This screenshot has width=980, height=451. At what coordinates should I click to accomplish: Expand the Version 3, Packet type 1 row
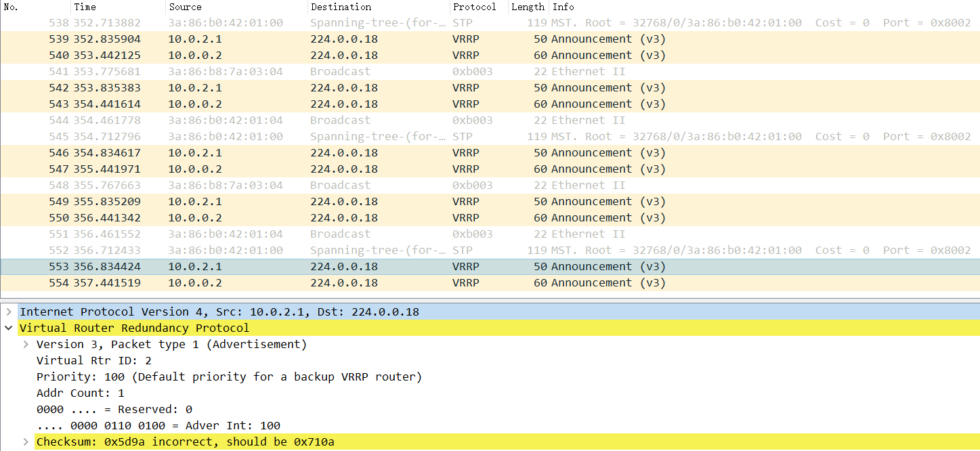pyautogui.click(x=26, y=344)
